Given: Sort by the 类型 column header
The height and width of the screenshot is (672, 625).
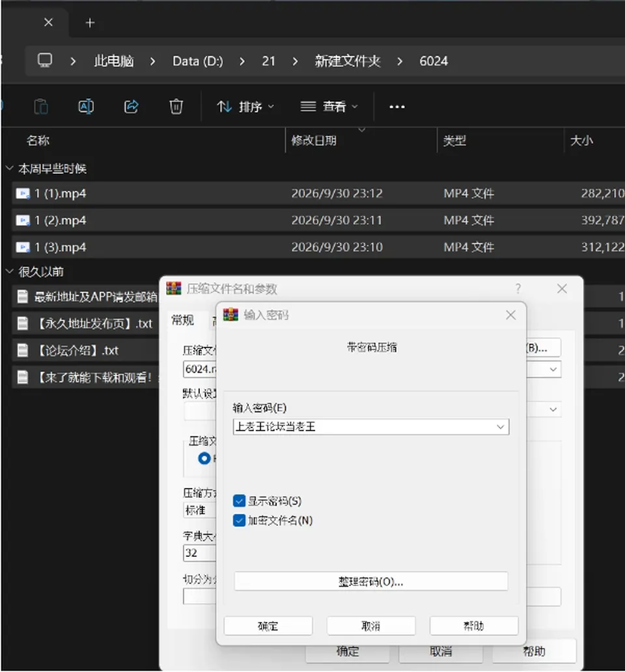Looking at the screenshot, I should pos(454,140).
